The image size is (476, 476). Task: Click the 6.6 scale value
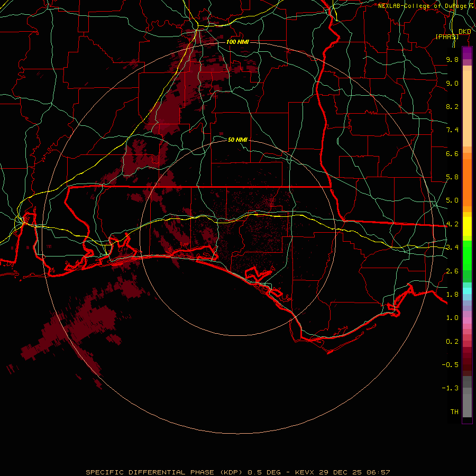(452, 153)
